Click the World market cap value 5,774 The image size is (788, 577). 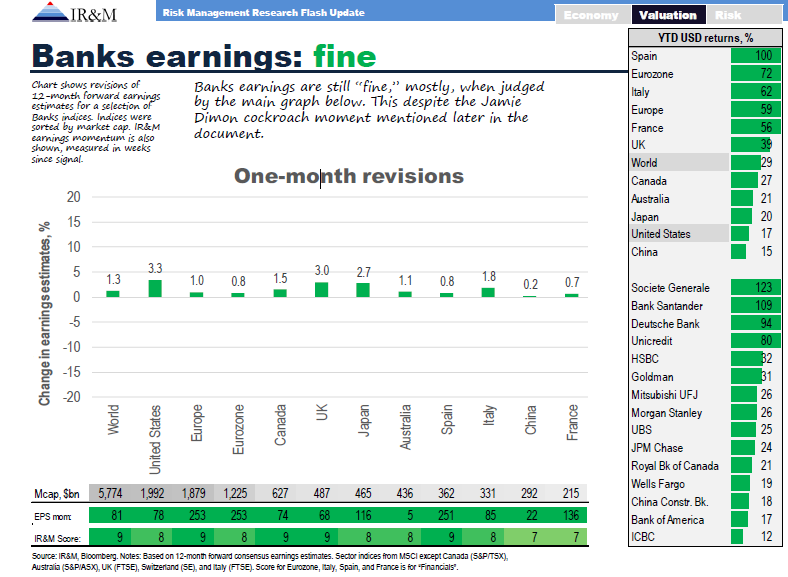point(110,494)
